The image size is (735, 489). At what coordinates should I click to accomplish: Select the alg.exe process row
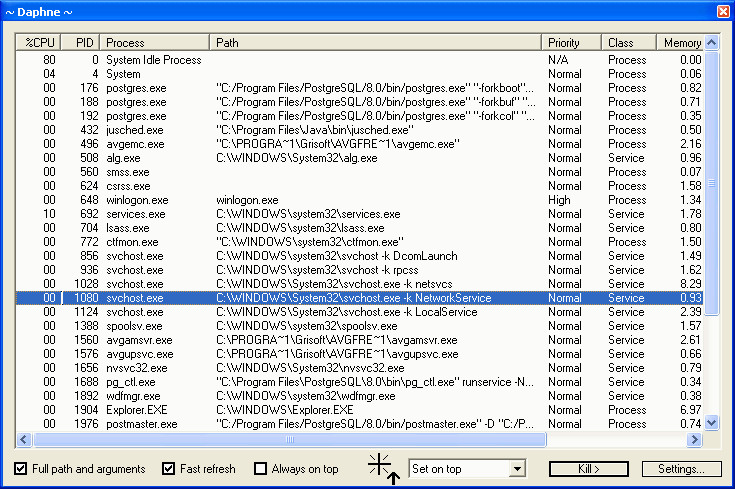tap(360, 158)
